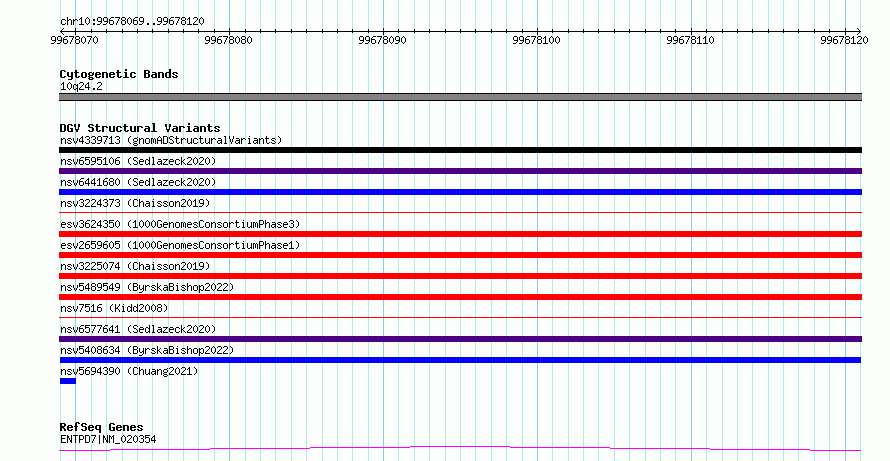Click the blue bar under nsv5408634
Viewport: 890px width, 461px height.
(x=460, y=360)
